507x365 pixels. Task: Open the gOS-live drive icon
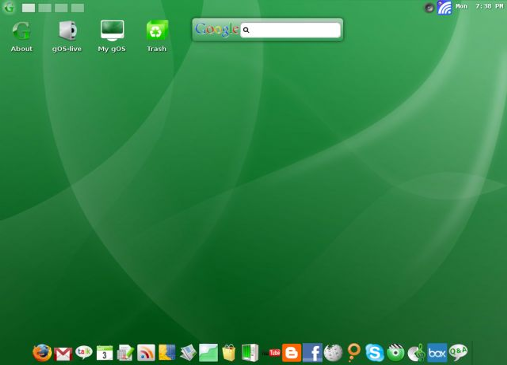click(x=67, y=36)
